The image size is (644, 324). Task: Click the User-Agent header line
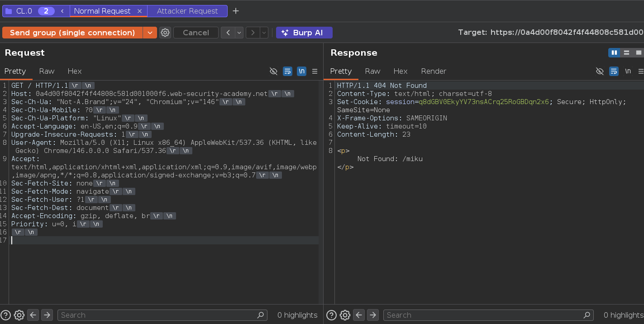pyautogui.click(x=164, y=147)
